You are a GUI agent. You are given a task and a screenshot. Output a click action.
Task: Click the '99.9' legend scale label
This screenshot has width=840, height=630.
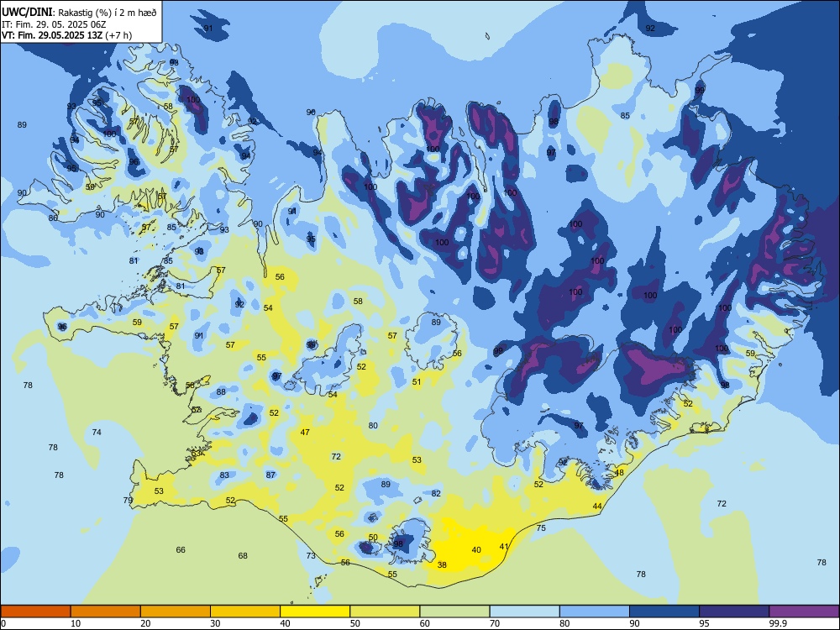click(x=778, y=623)
